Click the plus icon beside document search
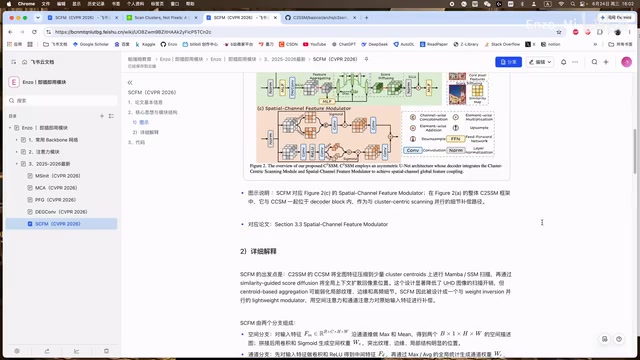 606,62
